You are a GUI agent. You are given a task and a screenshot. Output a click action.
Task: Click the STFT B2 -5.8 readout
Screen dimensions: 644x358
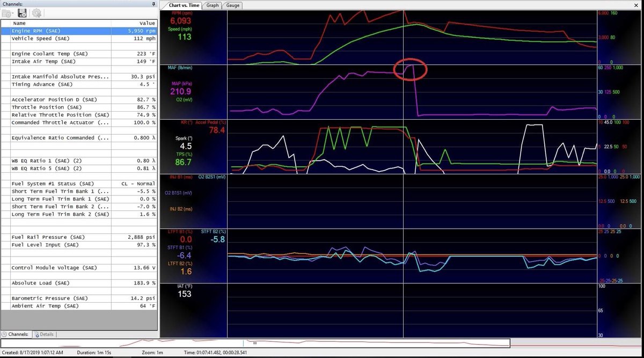tap(217, 239)
